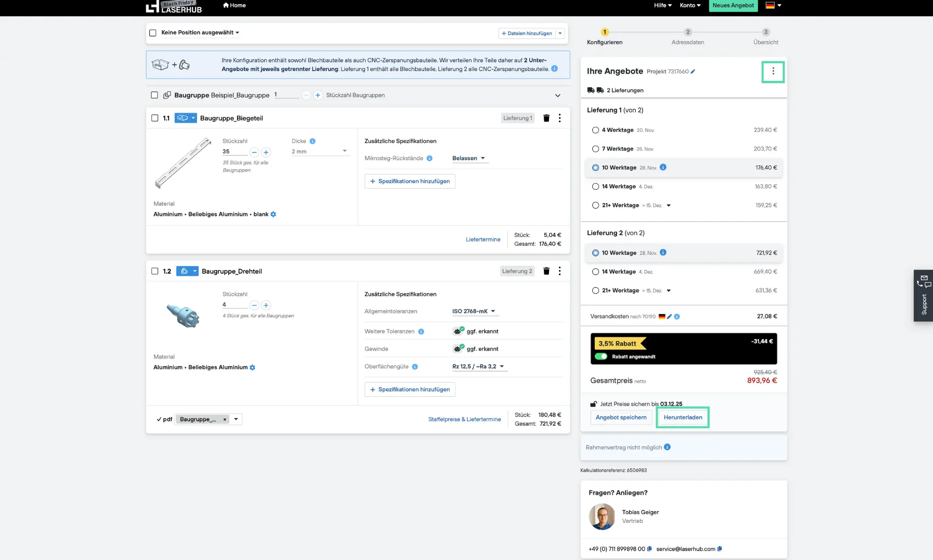Screen dimensions: 933x560
Task: Open the Konto menu
Action: tap(690, 6)
